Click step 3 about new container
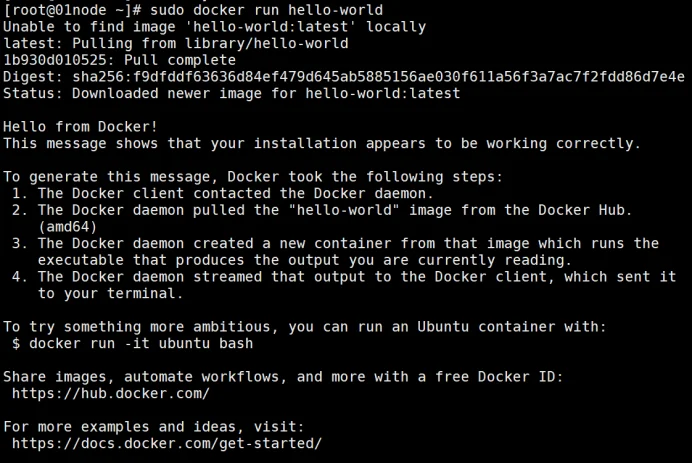Image resolution: width=693 pixels, height=463 pixels. tap(335, 252)
